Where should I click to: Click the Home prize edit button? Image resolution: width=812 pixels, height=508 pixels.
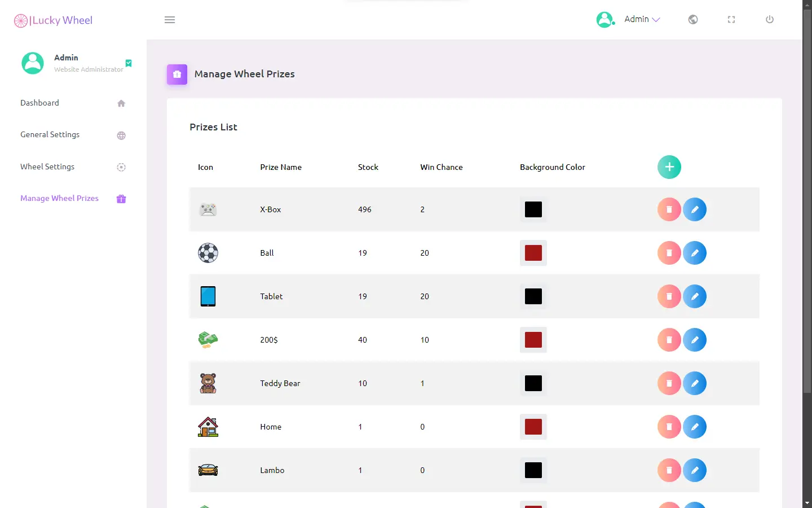coord(695,427)
